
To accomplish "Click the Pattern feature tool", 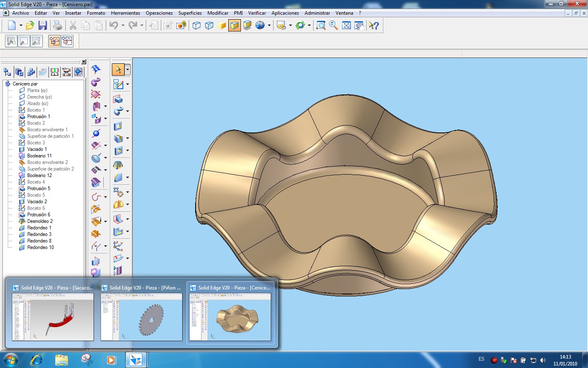I will click(x=118, y=192).
